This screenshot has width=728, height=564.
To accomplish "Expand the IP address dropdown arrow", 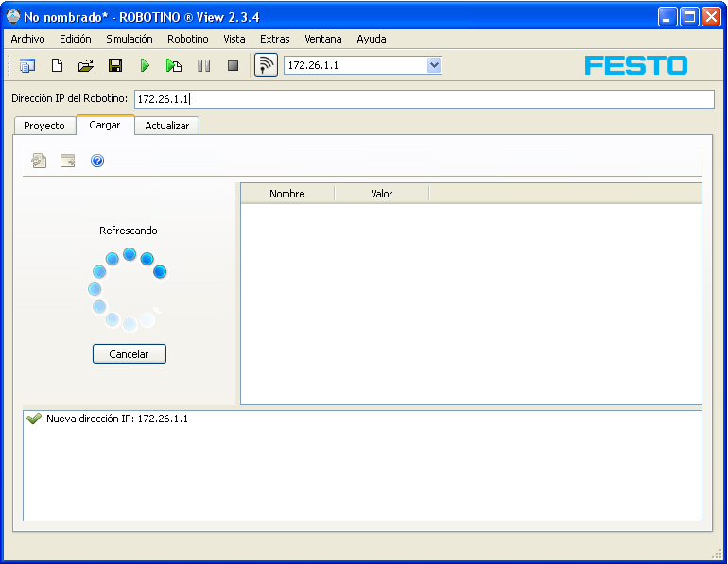I will pyautogui.click(x=434, y=65).
